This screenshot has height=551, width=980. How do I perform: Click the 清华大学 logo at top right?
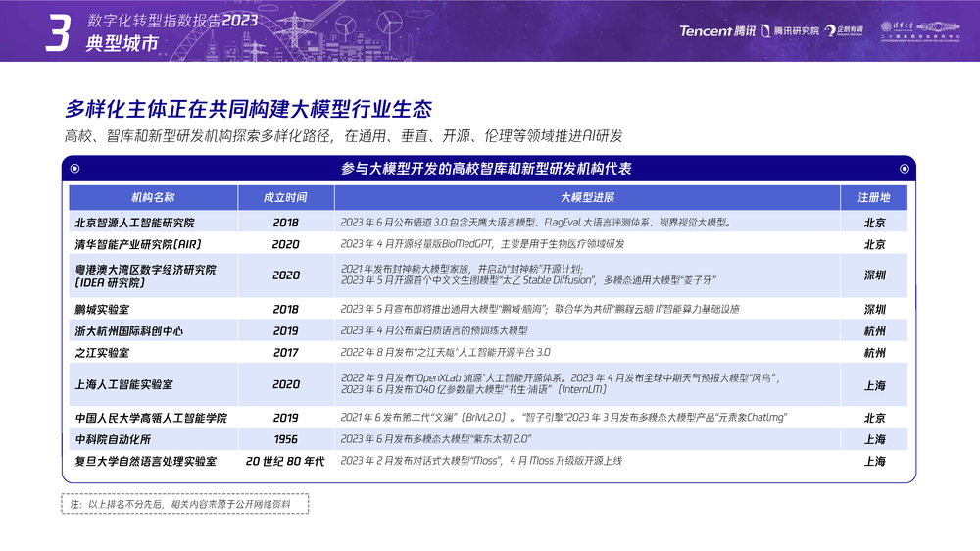tap(898, 26)
